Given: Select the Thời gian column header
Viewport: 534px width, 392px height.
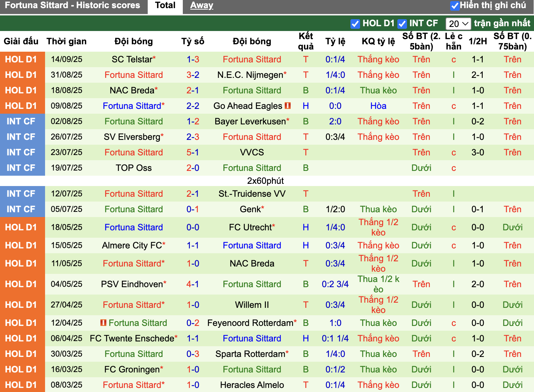Looking at the screenshot, I should pyautogui.click(x=66, y=41).
